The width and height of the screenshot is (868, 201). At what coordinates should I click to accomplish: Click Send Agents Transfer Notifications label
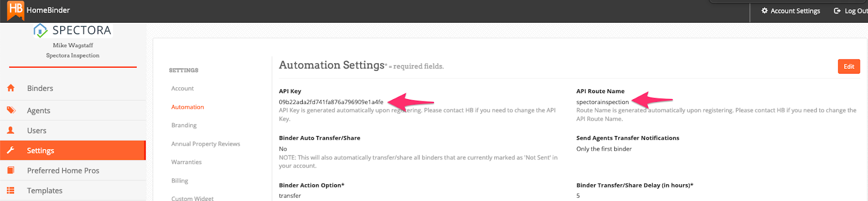click(628, 138)
